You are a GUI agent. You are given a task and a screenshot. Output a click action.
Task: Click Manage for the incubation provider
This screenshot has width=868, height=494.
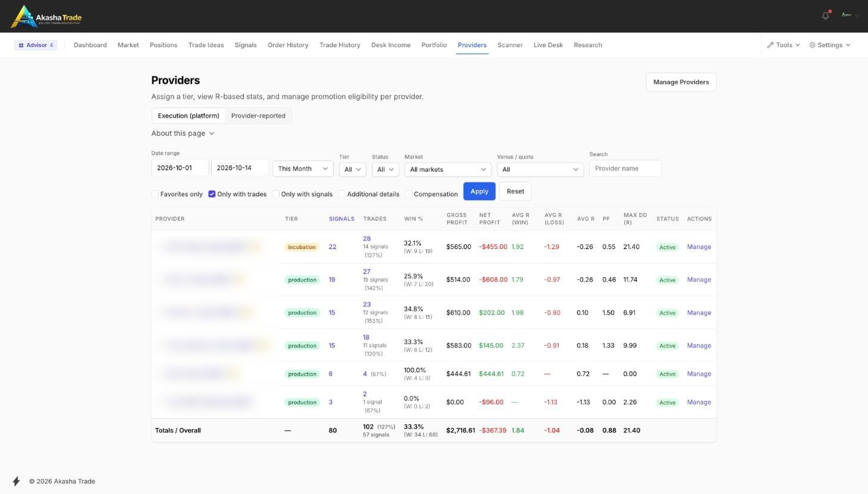click(x=699, y=247)
